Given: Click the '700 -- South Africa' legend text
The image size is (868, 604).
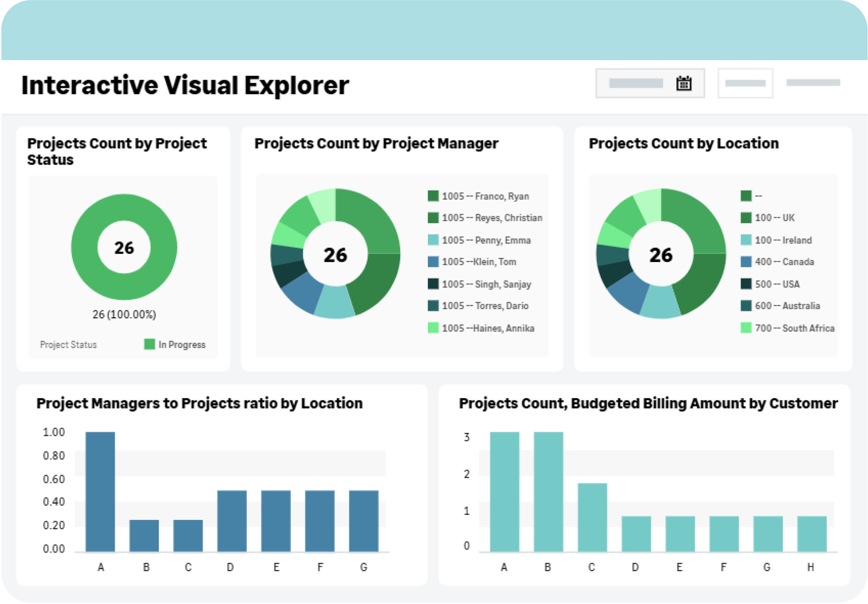Looking at the screenshot, I should (x=795, y=328).
